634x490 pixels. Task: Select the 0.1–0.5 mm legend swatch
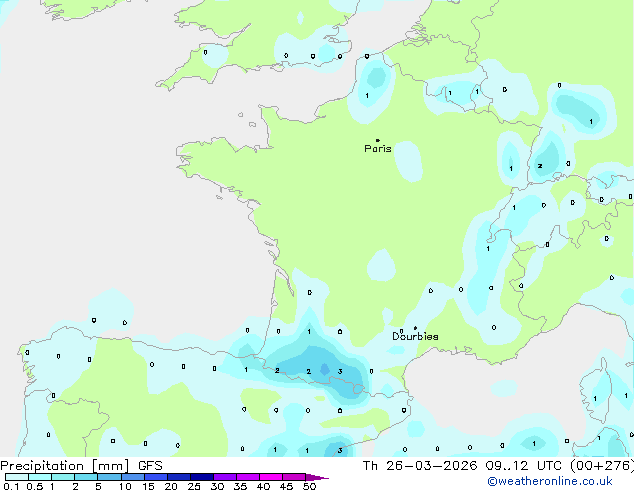pyautogui.click(x=17, y=477)
